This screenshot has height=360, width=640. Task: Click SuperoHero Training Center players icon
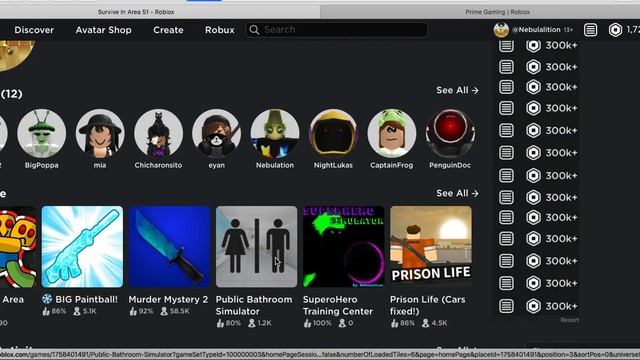tap(342, 323)
